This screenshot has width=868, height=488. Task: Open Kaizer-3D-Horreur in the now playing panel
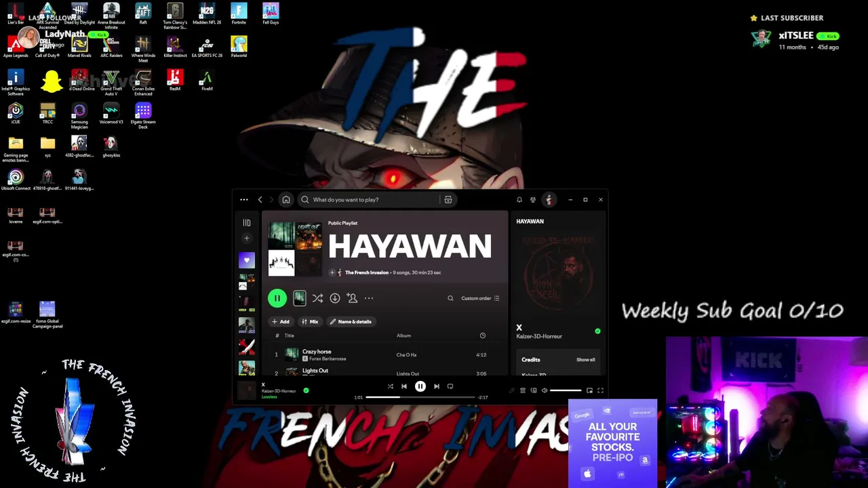(539, 336)
